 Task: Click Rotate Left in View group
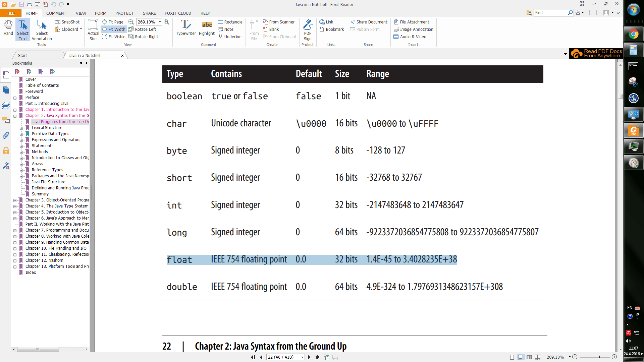[142, 29]
